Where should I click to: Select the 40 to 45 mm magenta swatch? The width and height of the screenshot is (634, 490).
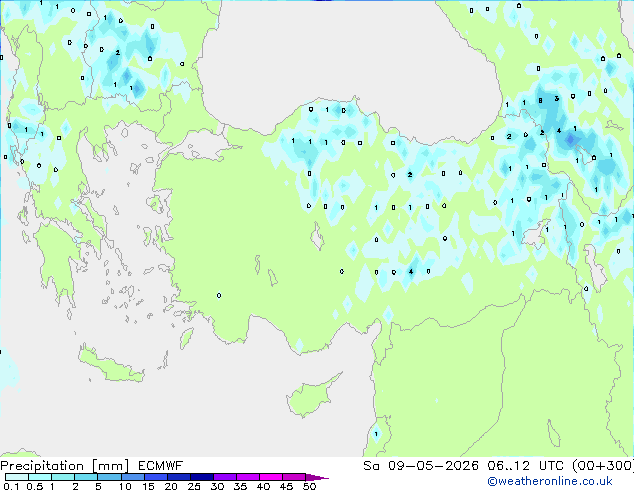(271, 477)
